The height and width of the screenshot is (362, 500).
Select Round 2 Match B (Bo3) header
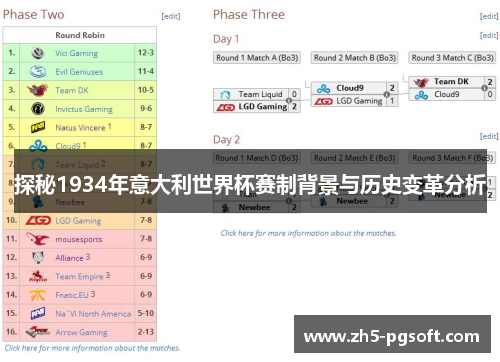click(x=355, y=58)
